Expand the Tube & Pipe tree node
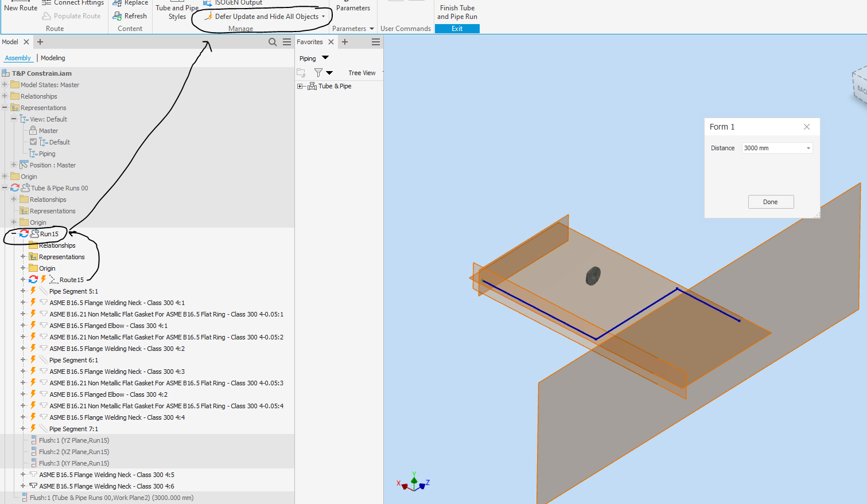 (x=301, y=85)
